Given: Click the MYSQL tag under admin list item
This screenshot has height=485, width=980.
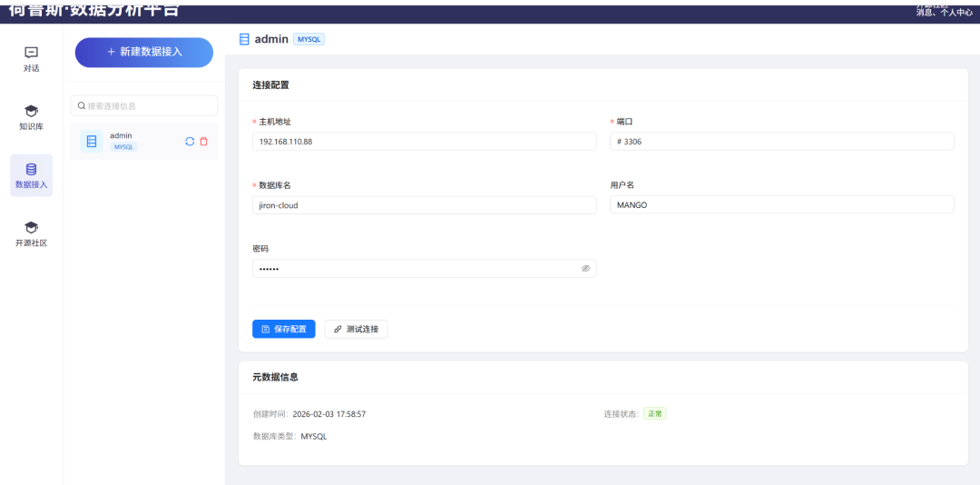Looking at the screenshot, I should (123, 147).
